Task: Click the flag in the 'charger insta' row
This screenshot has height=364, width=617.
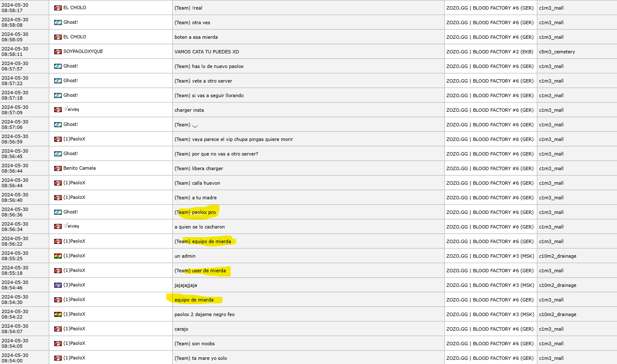Action: [x=58, y=110]
